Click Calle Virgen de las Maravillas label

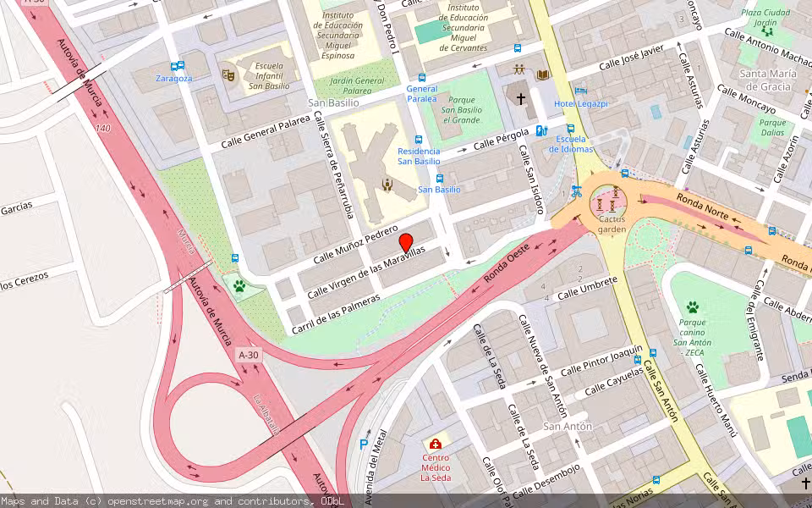(366, 272)
